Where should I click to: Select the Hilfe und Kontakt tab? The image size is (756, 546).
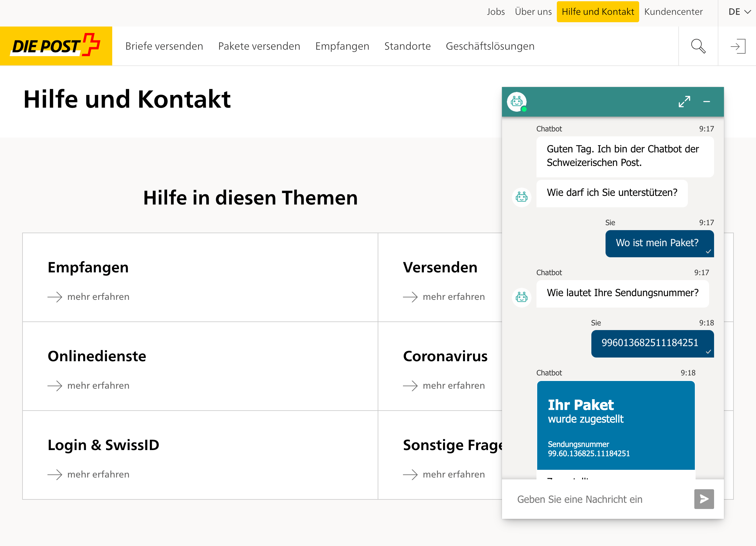pyautogui.click(x=598, y=12)
